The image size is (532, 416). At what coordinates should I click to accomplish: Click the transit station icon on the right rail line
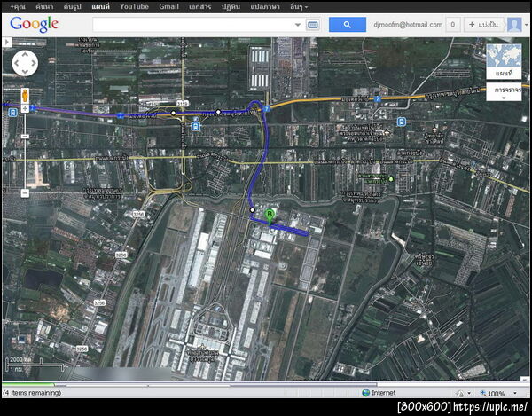tap(402, 122)
